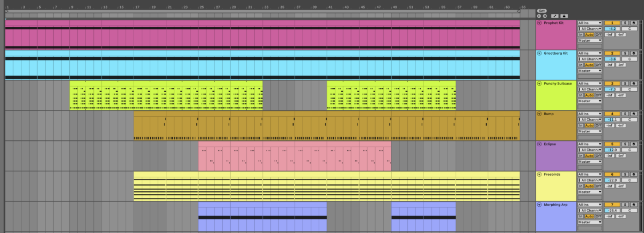This screenshot has width=644, height=233.
Task: Open All Ins dropdown on Grootberg Kit
Action: [590, 54]
